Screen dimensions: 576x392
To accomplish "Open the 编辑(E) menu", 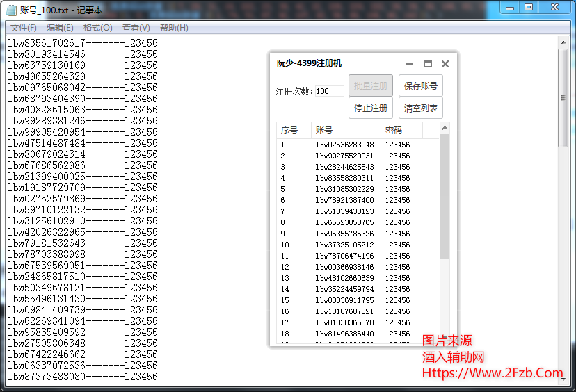I will 60,28.
